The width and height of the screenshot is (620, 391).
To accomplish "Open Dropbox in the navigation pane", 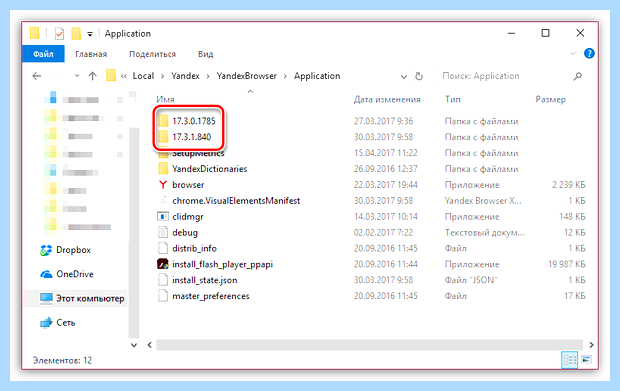I will pos(66,250).
